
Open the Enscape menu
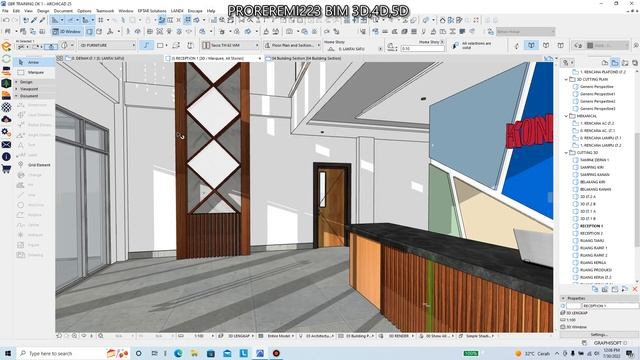point(195,11)
